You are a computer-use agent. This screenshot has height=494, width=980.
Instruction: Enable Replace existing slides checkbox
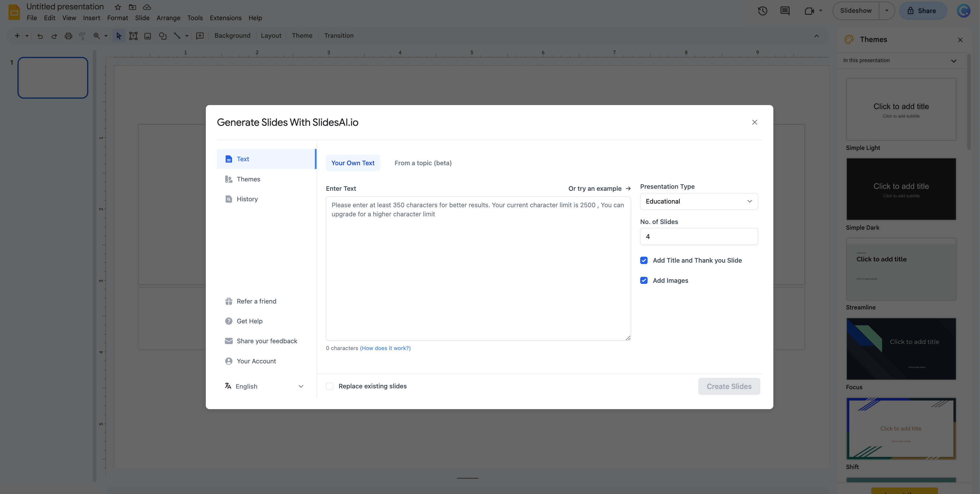point(330,386)
